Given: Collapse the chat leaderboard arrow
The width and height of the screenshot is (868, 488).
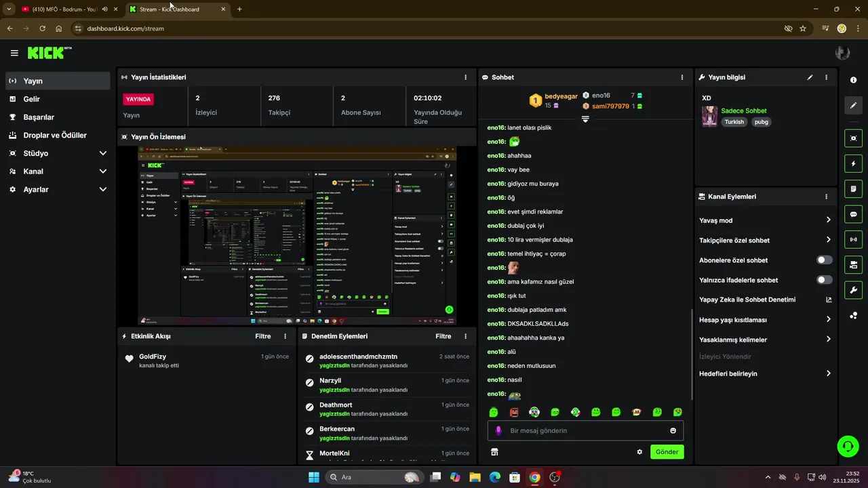Looking at the screenshot, I should coord(585,119).
